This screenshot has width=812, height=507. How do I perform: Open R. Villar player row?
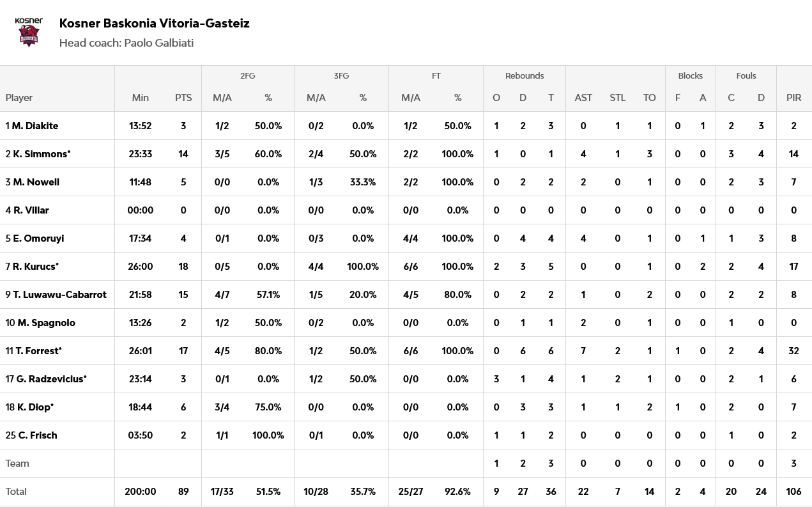(x=31, y=210)
